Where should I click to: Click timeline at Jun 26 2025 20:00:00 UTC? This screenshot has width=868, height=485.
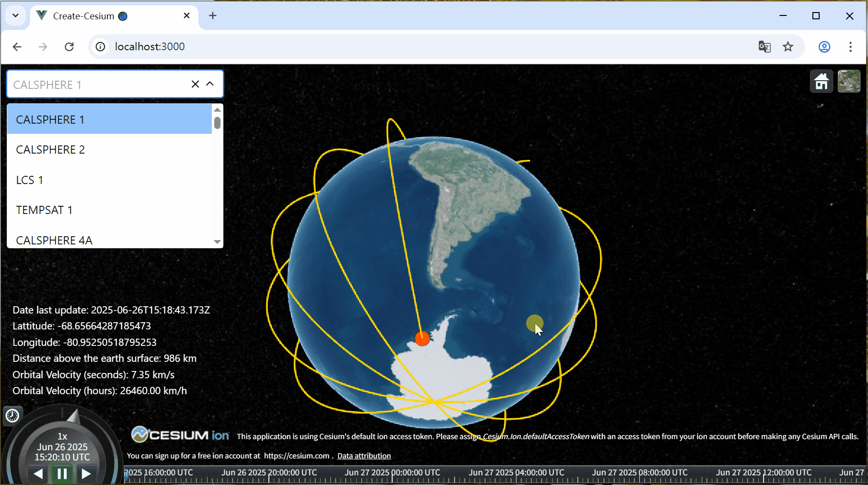(269, 473)
